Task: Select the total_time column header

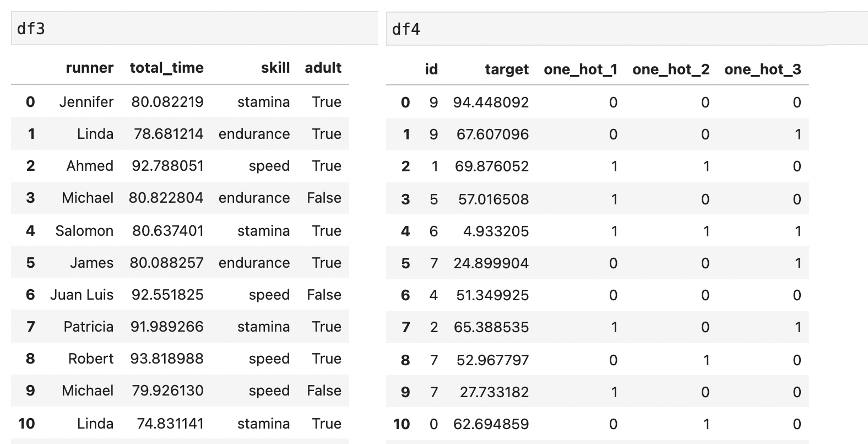Action: 166,68
